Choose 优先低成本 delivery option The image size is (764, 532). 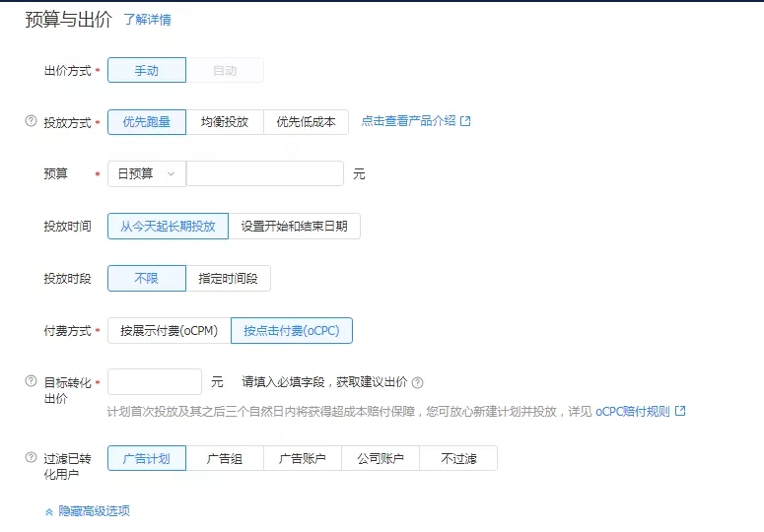coord(306,122)
